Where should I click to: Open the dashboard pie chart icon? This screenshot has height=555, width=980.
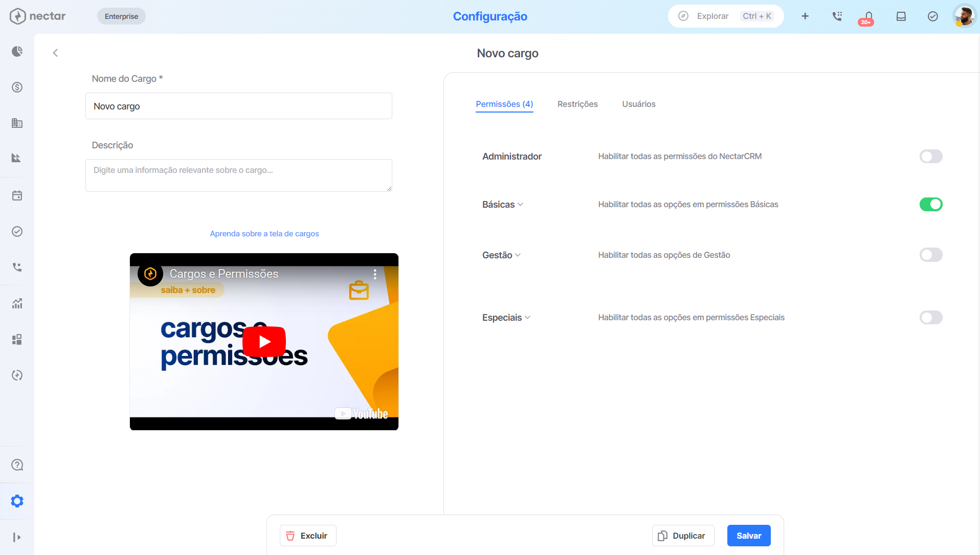(17, 51)
